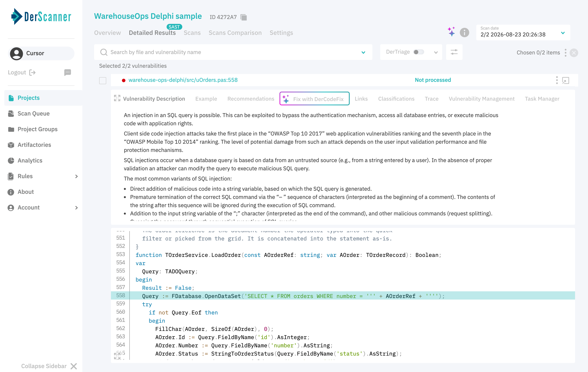Expand the code viewer to fullscreen
588x372 pixels.
117,356
